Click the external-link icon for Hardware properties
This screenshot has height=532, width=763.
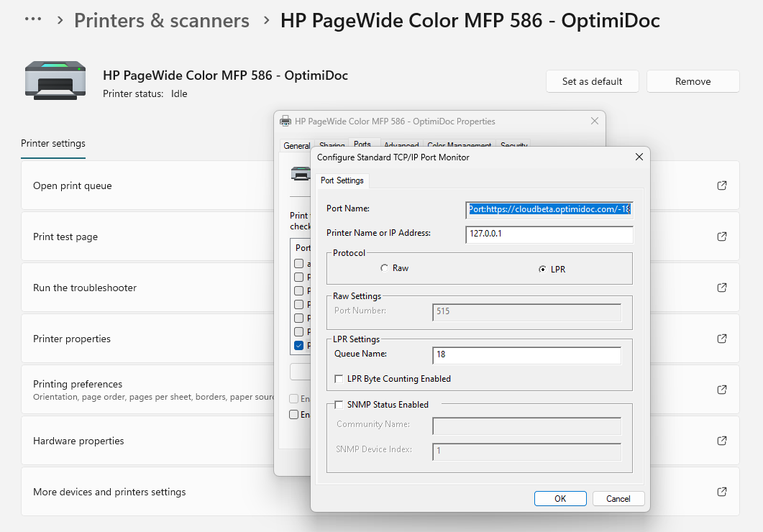tap(722, 441)
